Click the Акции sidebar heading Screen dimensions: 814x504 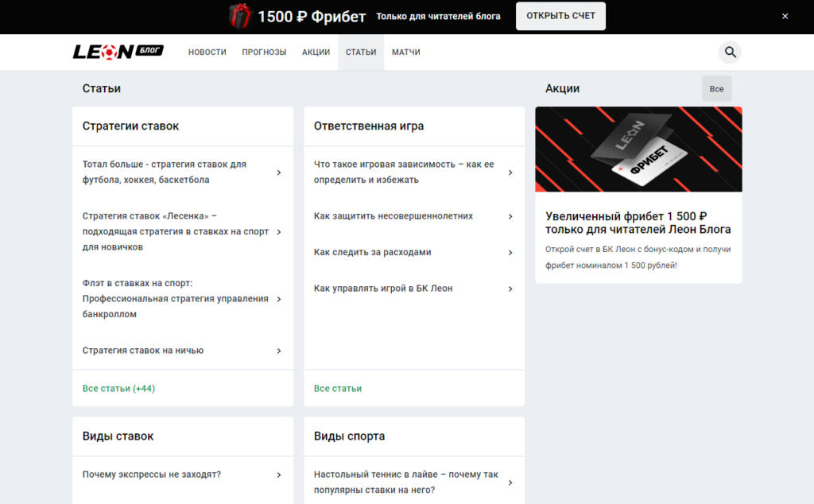coord(562,89)
